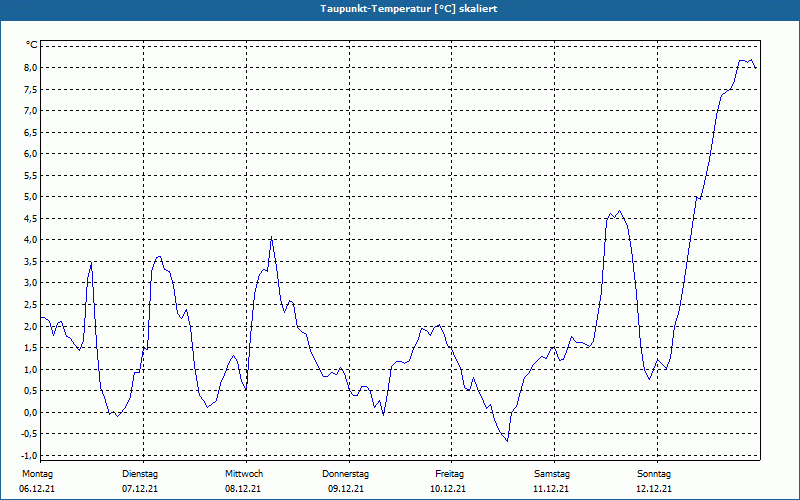The image size is (800, 500).
Task: Click the 6,0 y-axis label
Action: pos(31,154)
